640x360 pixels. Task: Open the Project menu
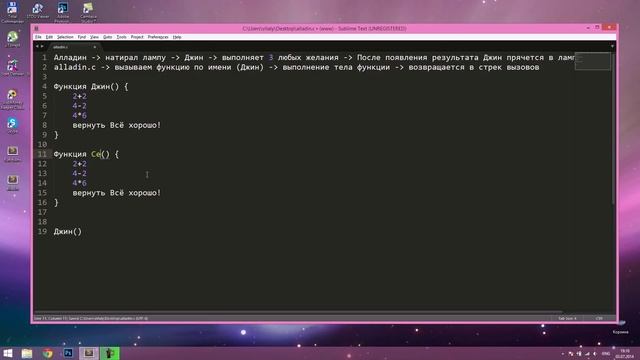[137, 37]
